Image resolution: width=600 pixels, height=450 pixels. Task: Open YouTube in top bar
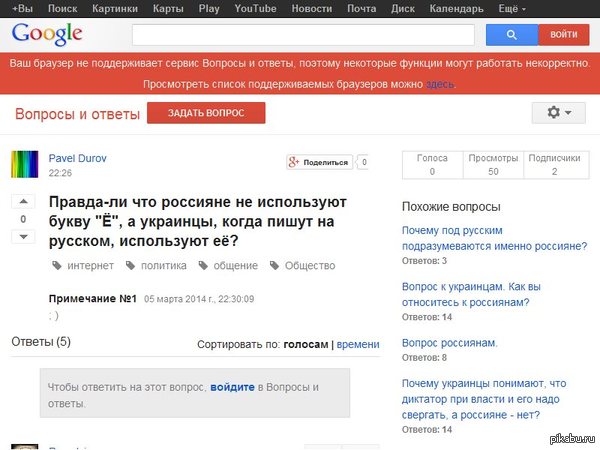point(255,8)
